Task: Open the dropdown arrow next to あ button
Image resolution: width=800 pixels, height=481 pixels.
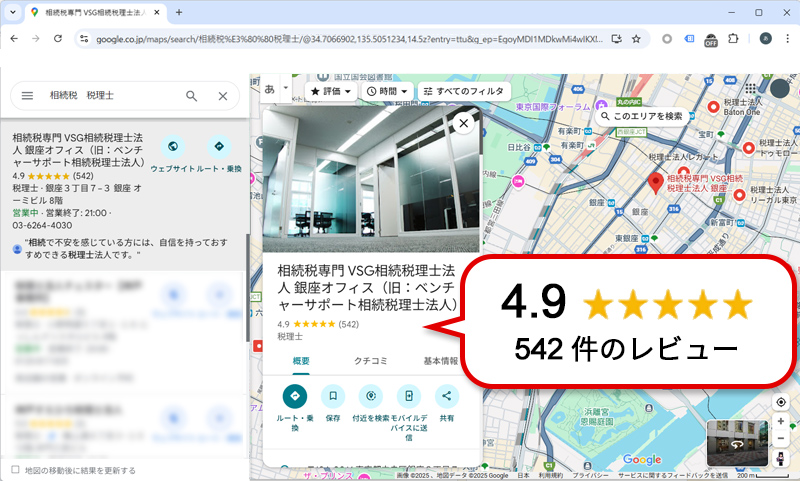Action: [x=286, y=88]
